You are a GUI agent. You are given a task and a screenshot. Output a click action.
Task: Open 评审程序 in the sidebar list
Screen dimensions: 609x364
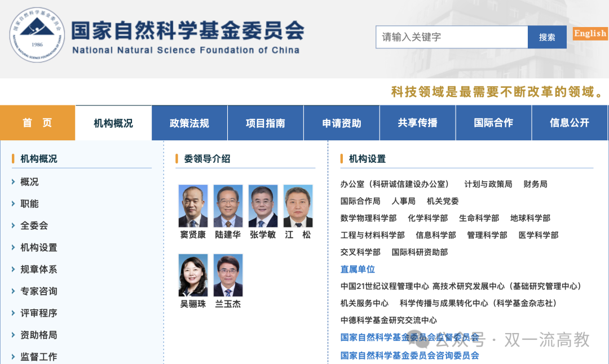tap(39, 313)
